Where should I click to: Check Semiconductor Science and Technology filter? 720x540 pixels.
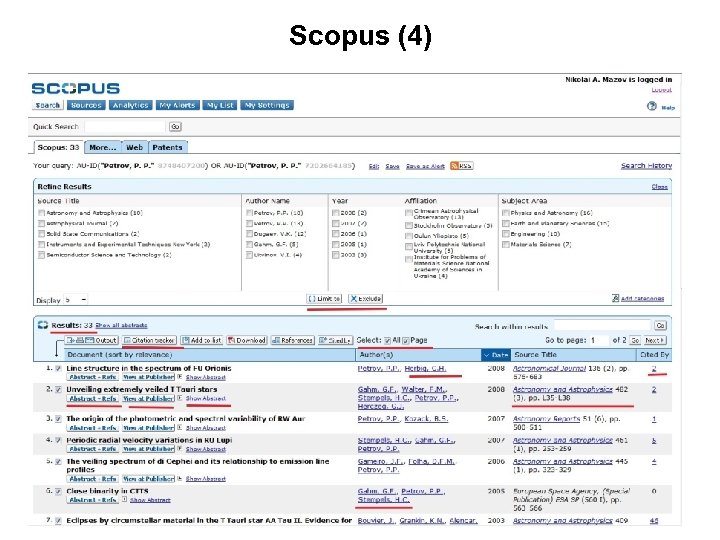point(41,255)
